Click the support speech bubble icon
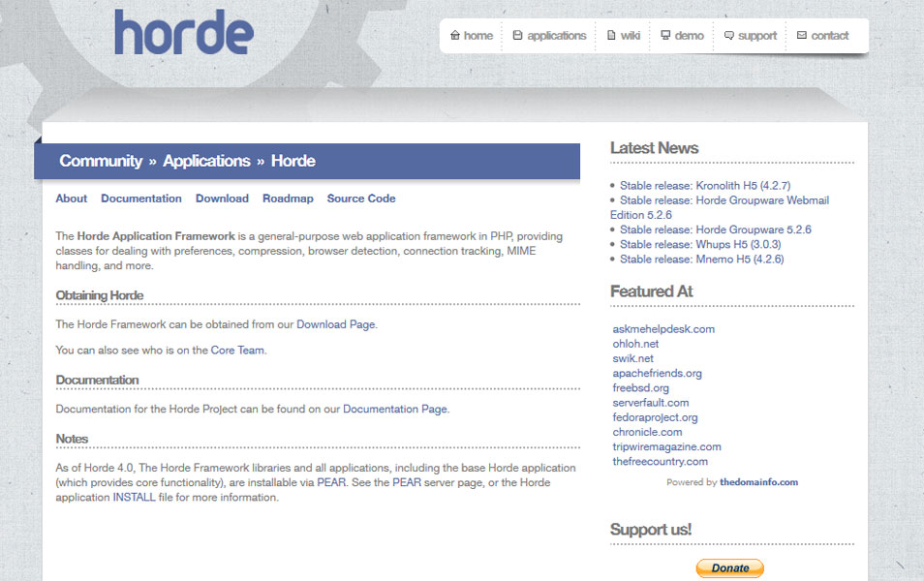 tap(729, 36)
